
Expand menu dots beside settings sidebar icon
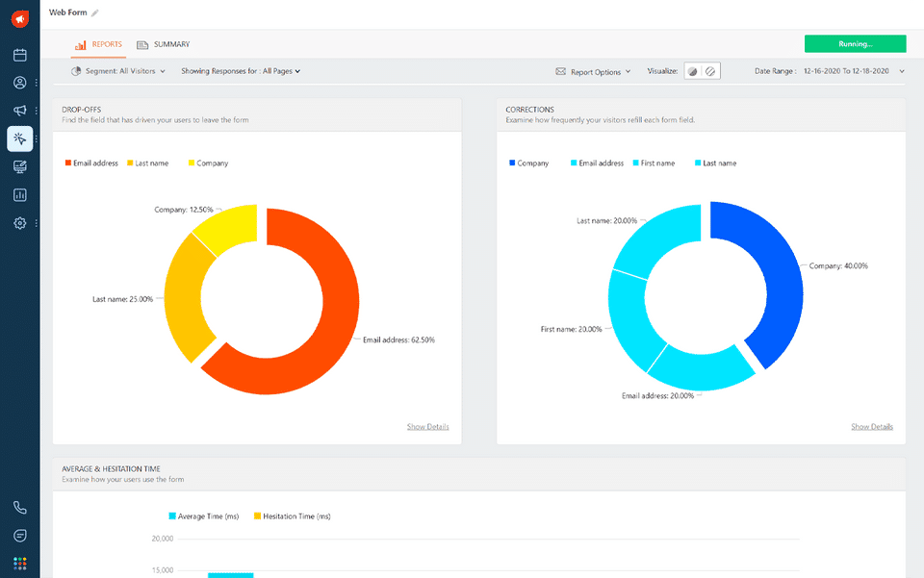pos(37,223)
